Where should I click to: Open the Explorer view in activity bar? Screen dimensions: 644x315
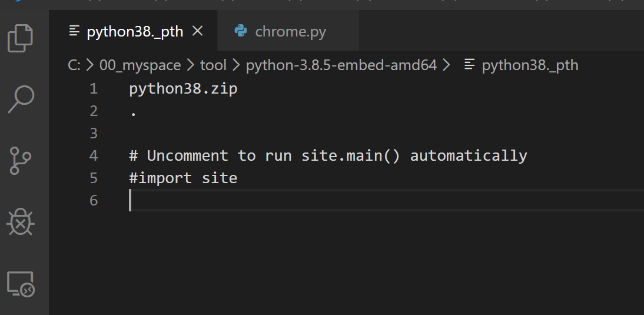(x=21, y=38)
